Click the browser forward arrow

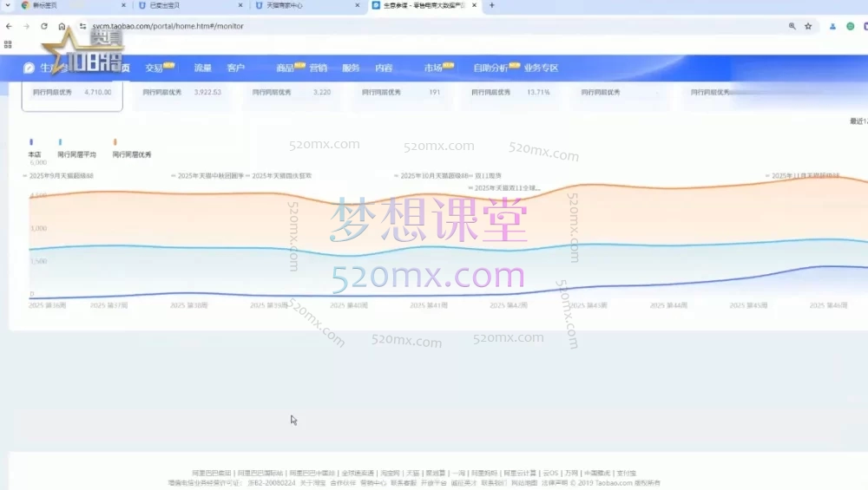26,26
